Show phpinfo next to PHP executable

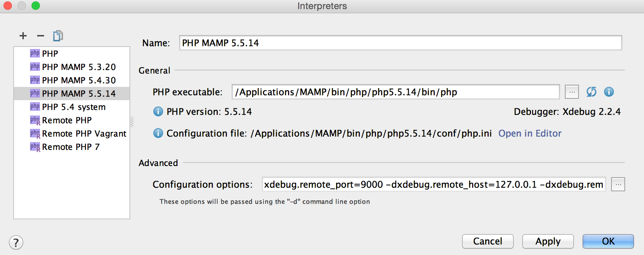(609, 92)
